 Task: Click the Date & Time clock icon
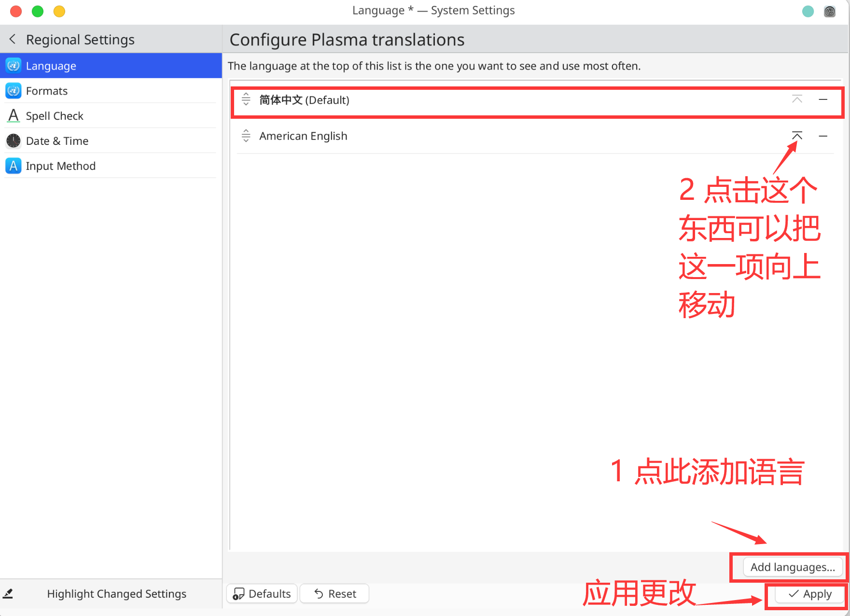(x=14, y=141)
